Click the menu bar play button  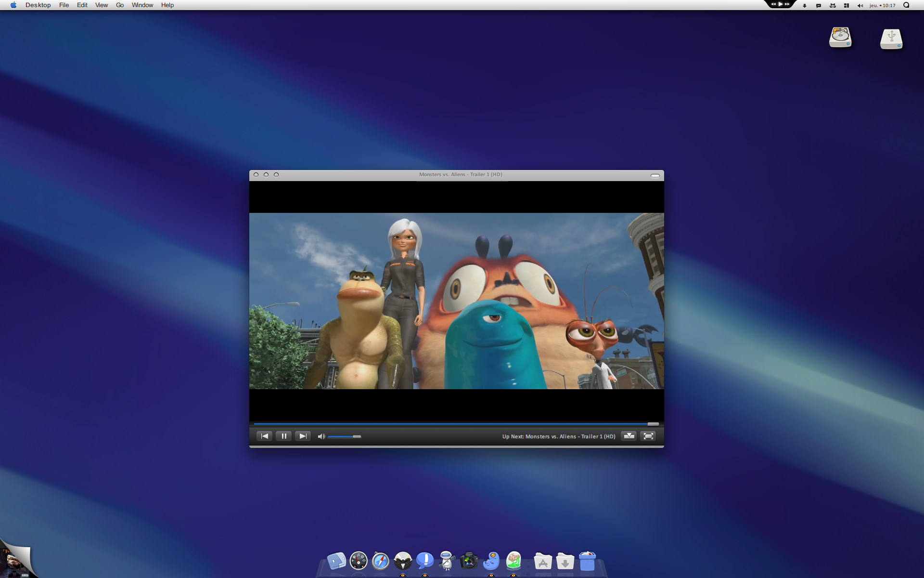781,4
